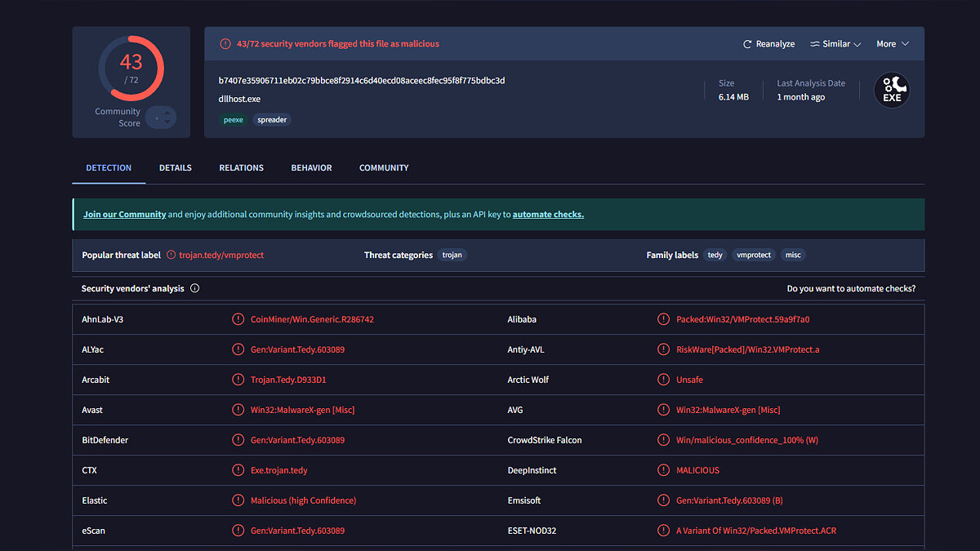980x551 pixels.
Task: Open the Behavior tab
Action: 311,167
